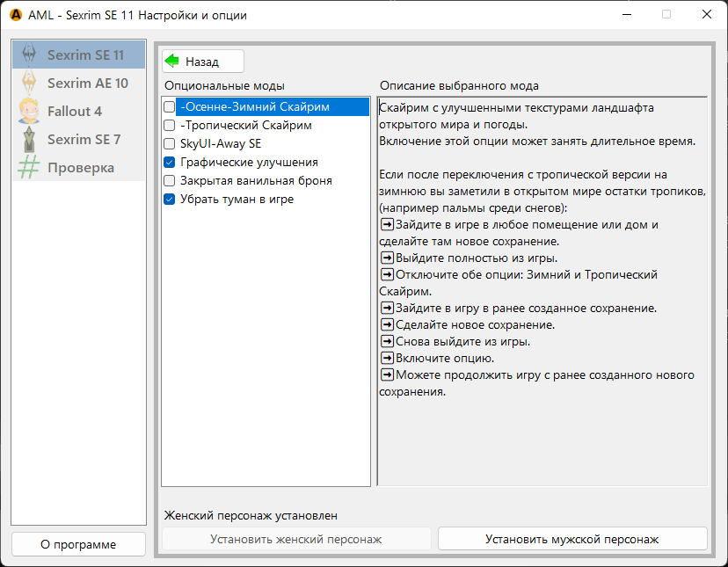Click the Skyrim logo icon beside Sexrim SE 11
The width and height of the screenshot is (728, 567).
click(x=29, y=55)
